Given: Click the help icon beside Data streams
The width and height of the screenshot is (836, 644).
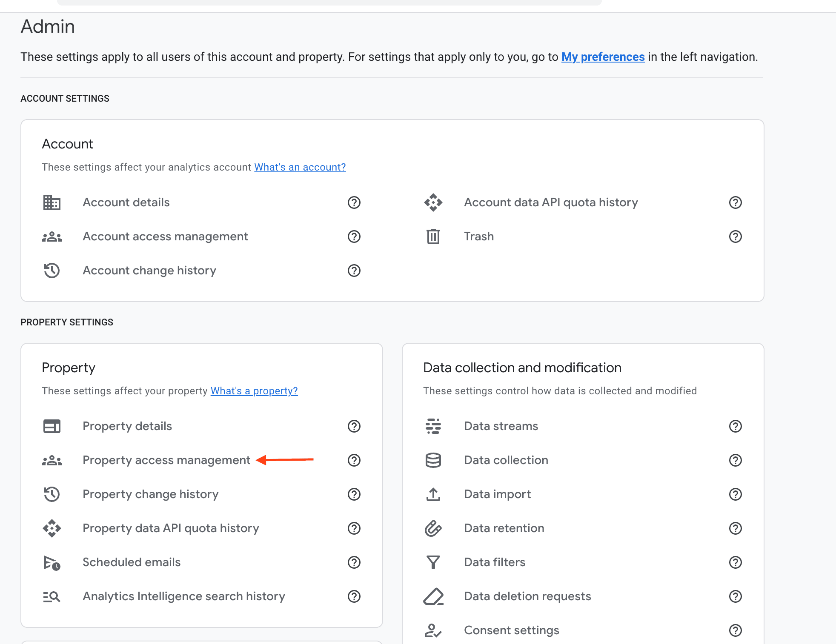Looking at the screenshot, I should point(736,426).
